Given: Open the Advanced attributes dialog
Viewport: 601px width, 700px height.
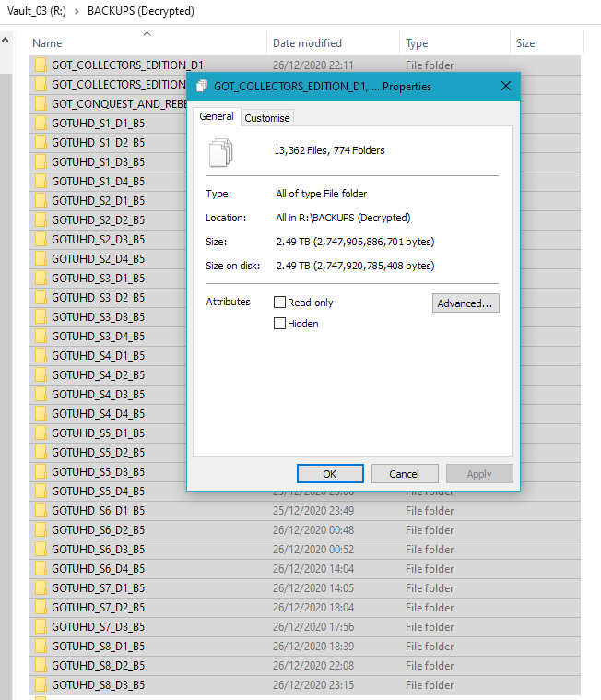Looking at the screenshot, I should [465, 303].
